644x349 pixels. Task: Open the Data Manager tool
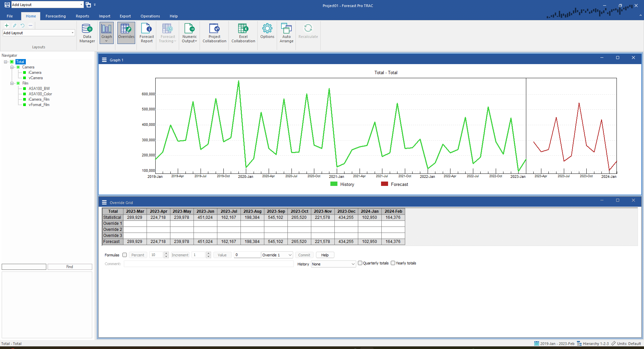[x=87, y=33]
